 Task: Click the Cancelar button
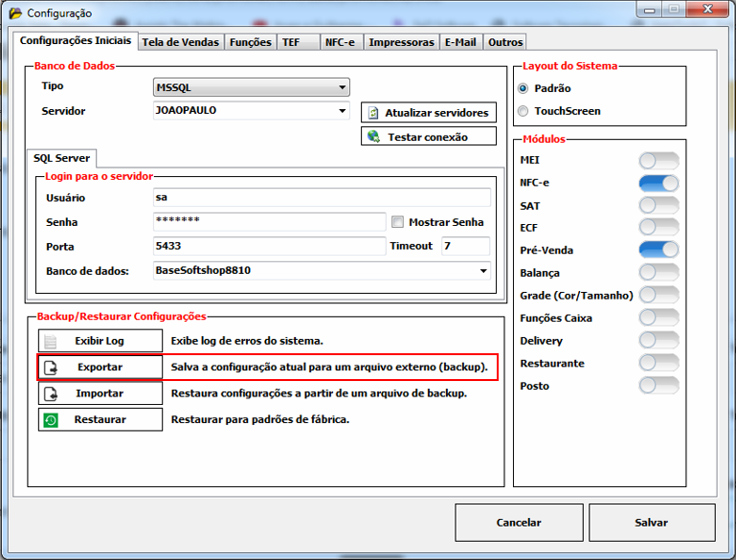(x=518, y=523)
